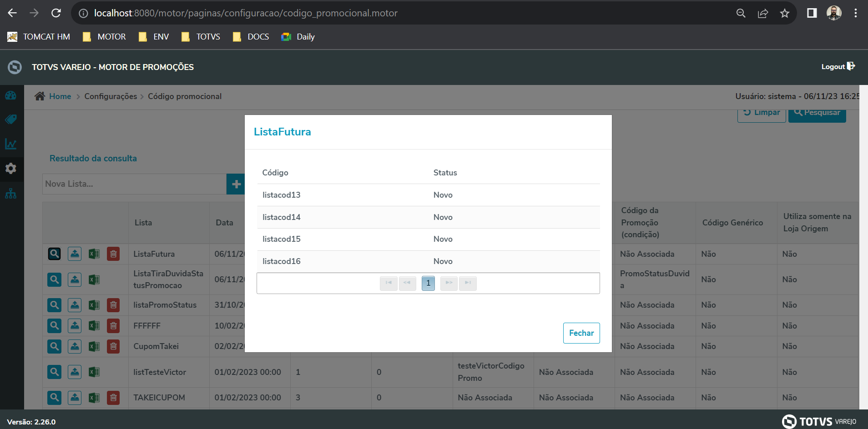View codes of ListaTiraDuvidaStatusPromocao list
Viewport: 868px width, 429px height.
[54, 279]
